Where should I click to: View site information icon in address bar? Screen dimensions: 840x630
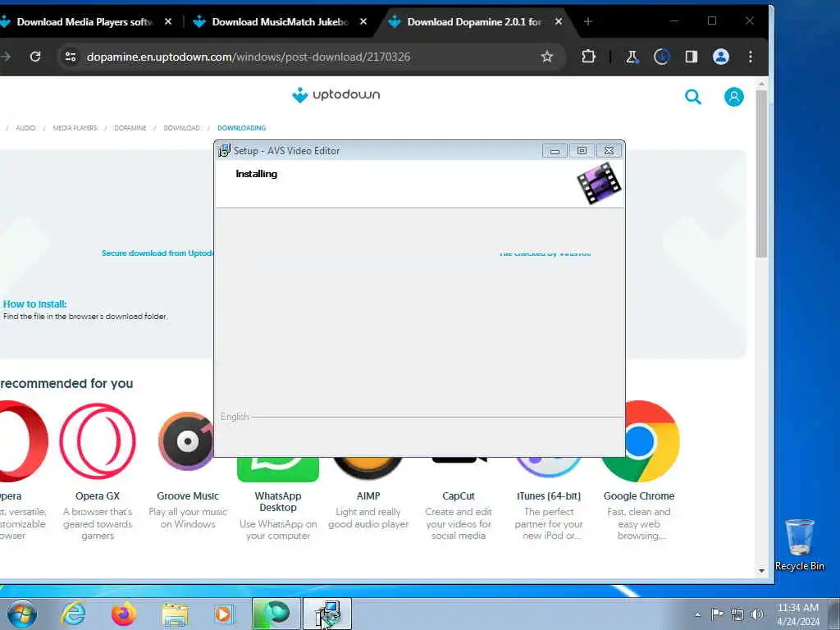coord(71,57)
